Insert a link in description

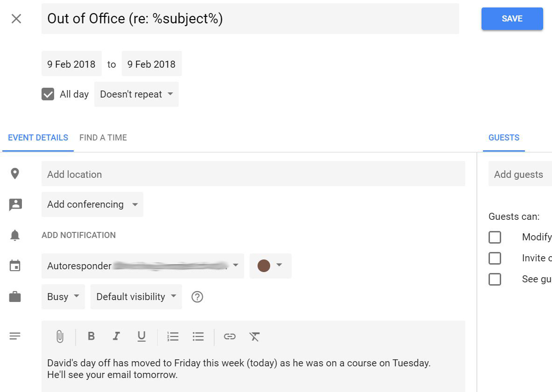coord(230,336)
